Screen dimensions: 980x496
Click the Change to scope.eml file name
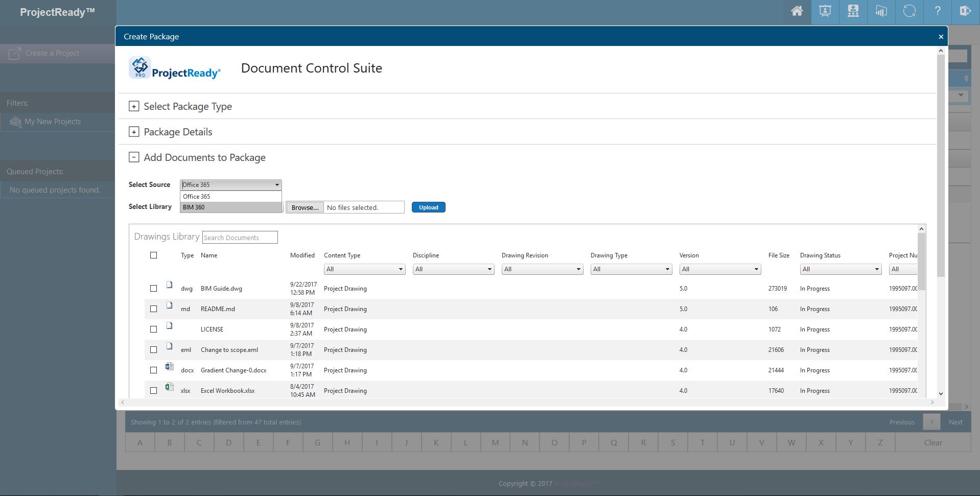(229, 350)
